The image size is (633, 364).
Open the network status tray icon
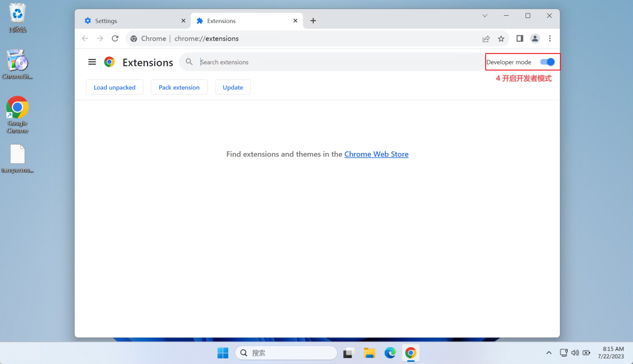pyautogui.click(x=564, y=353)
